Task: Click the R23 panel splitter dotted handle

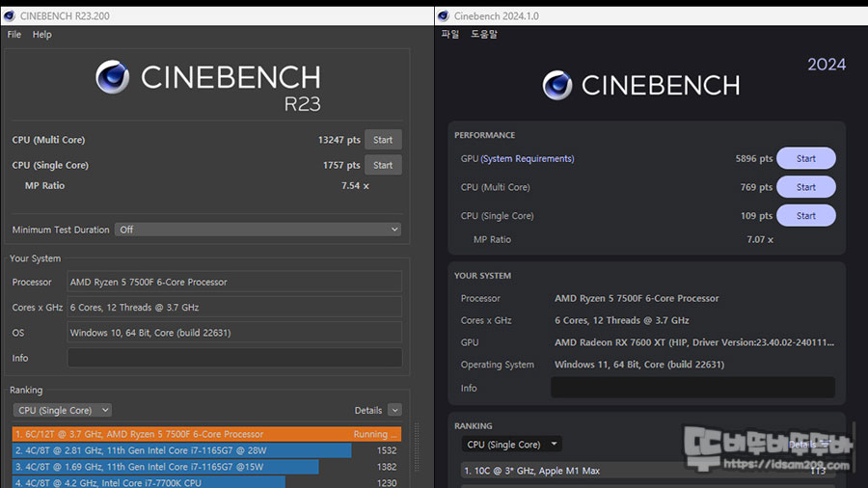Action: coord(417,447)
